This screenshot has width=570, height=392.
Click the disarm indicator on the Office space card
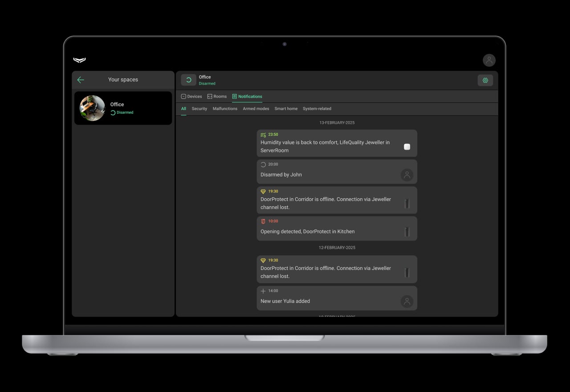[113, 112]
